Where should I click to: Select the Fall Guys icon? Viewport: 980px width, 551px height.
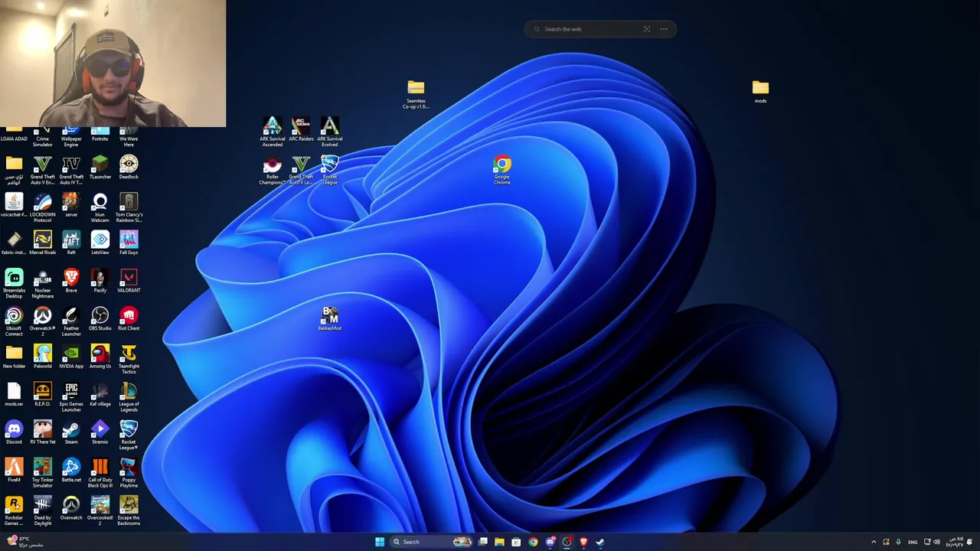129,243
